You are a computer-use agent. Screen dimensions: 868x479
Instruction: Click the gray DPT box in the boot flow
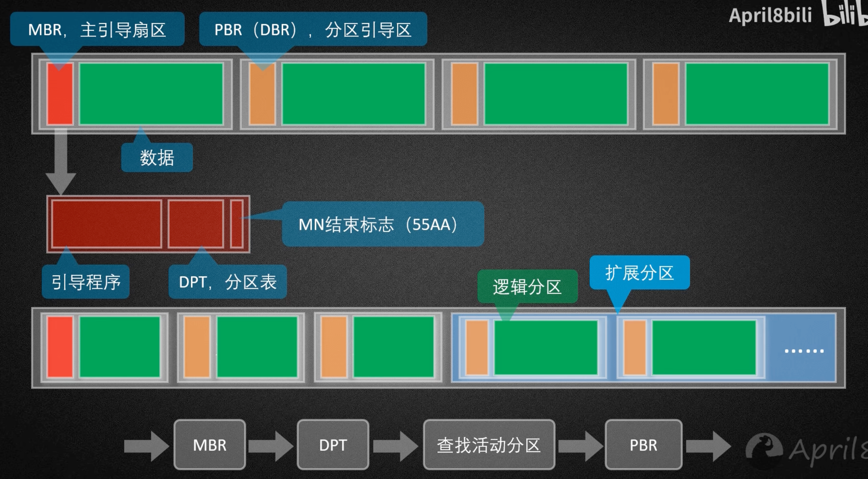pos(333,445)
